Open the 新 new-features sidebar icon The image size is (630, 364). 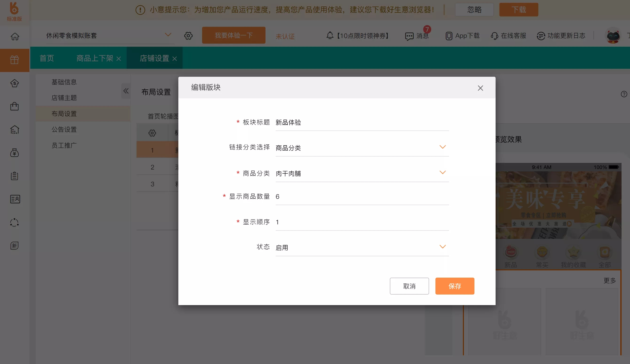point(15,245)
